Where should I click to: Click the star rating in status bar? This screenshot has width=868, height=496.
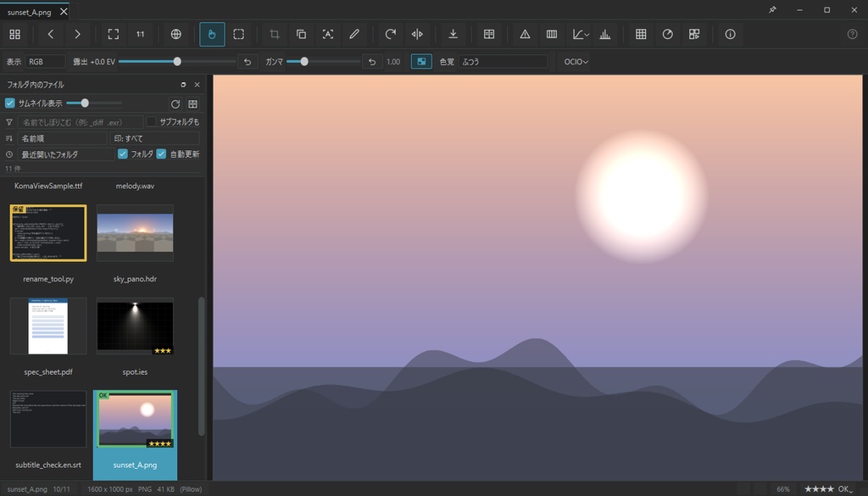820,489
